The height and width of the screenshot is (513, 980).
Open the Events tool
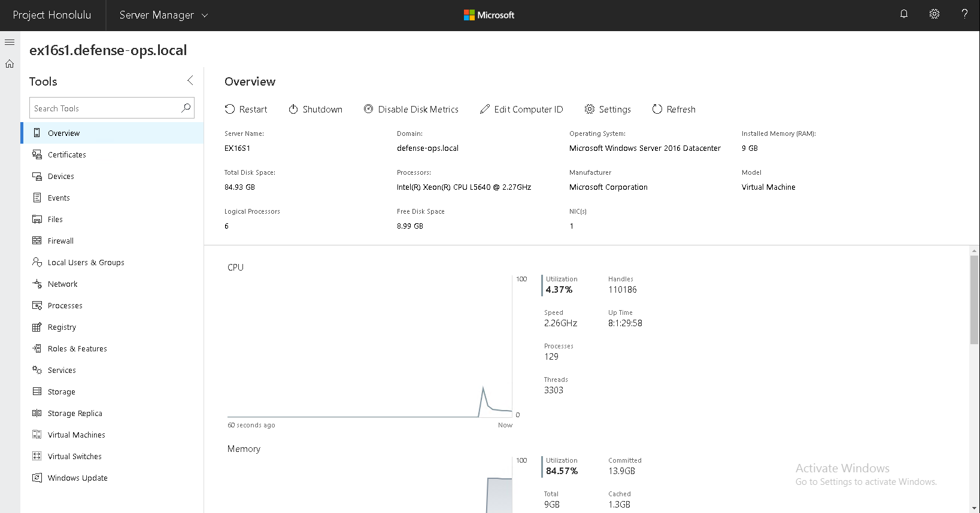point(113,198)
